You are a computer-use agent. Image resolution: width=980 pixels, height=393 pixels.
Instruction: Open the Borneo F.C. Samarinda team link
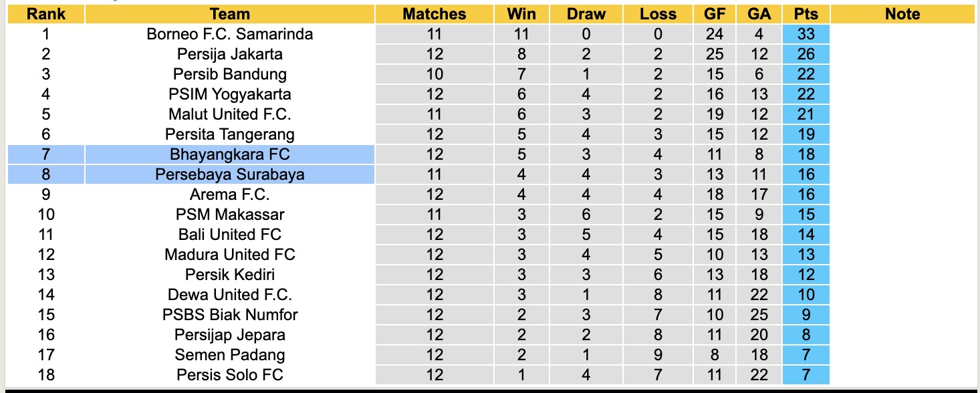pyautogui.click(x=229, y=34)
